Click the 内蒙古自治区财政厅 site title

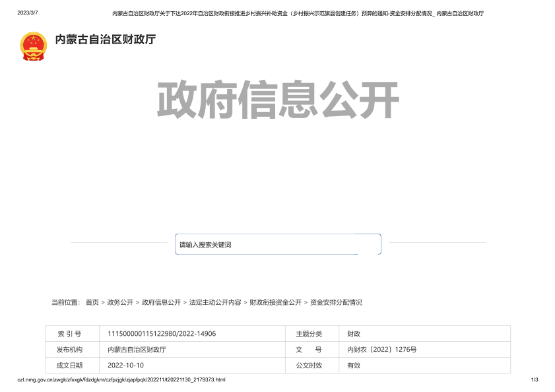coord(106,40)
